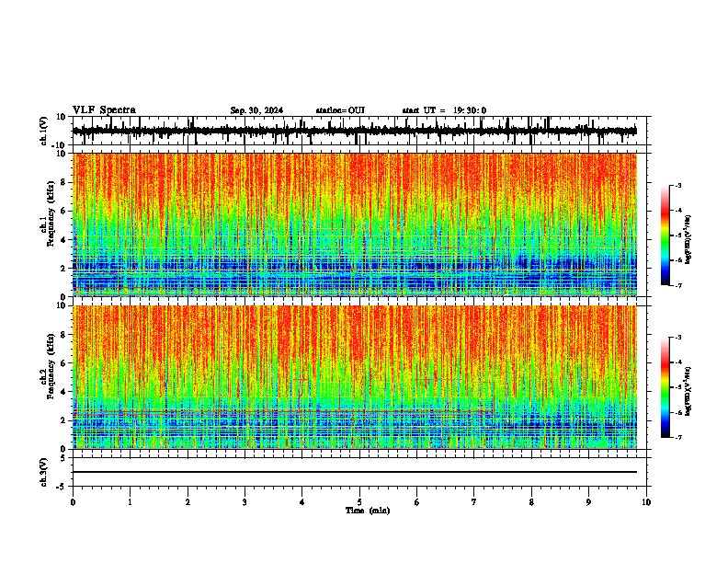Click the ch.2 color bar label '-7'
Image resolution: width=728 pixels, height=563 pixels.
(x=677, y=437)
